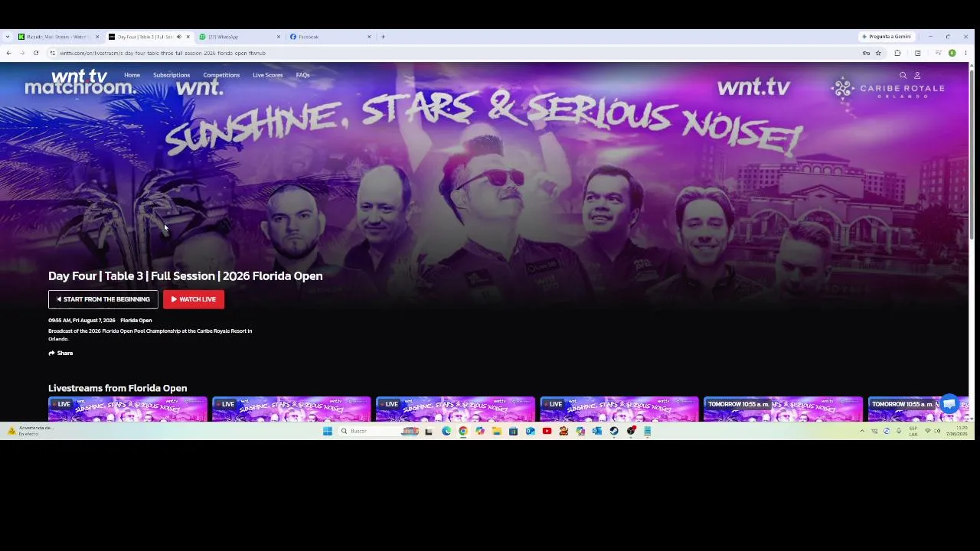Viewport: 980px width, 551px height.
Task: Click the browser back arrow
Action: click(x=8, y=53)
